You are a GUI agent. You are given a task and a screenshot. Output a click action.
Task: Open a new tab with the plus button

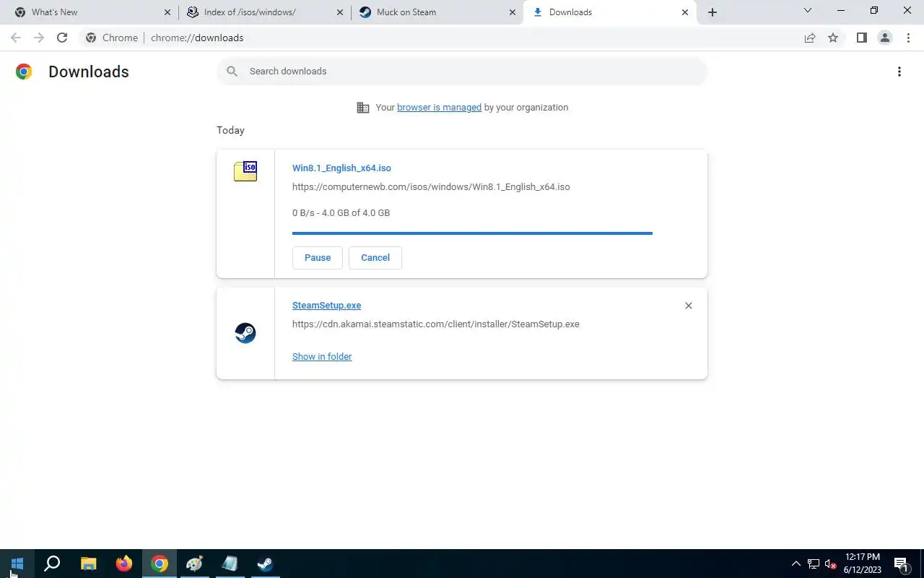tap(712, 12)
